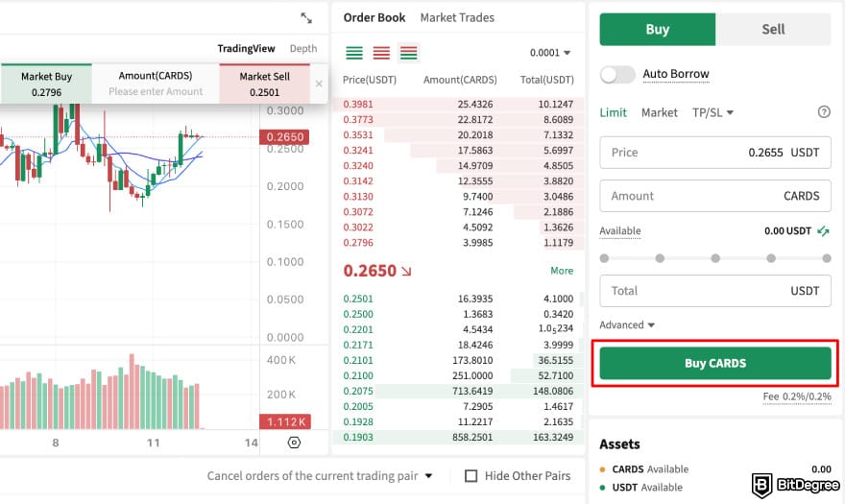This screenshot has width=845, height=504.
Task: Check the Hide Other Pairs checkbox
Action: 471,476
